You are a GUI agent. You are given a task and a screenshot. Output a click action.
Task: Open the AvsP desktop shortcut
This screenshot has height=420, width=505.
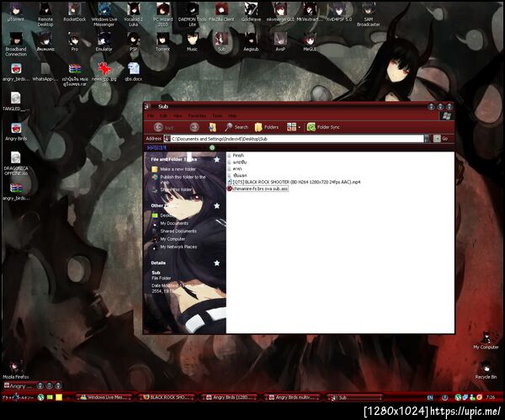280,42
